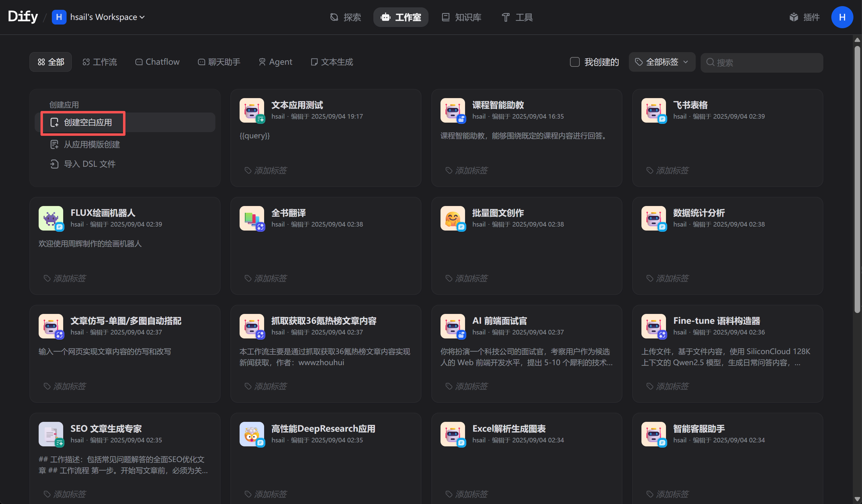Click the Excel解析生成图表 app icon
Viewport: 862px width, 504px height.
pos(452,434)
